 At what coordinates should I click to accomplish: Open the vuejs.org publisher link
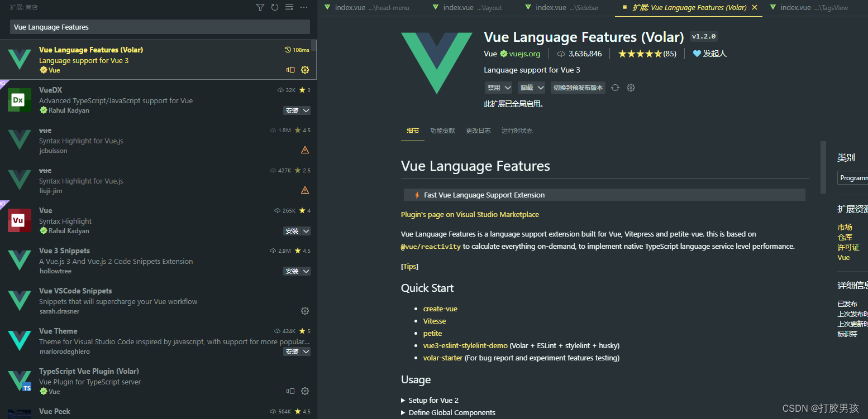[x=524, y=54]
